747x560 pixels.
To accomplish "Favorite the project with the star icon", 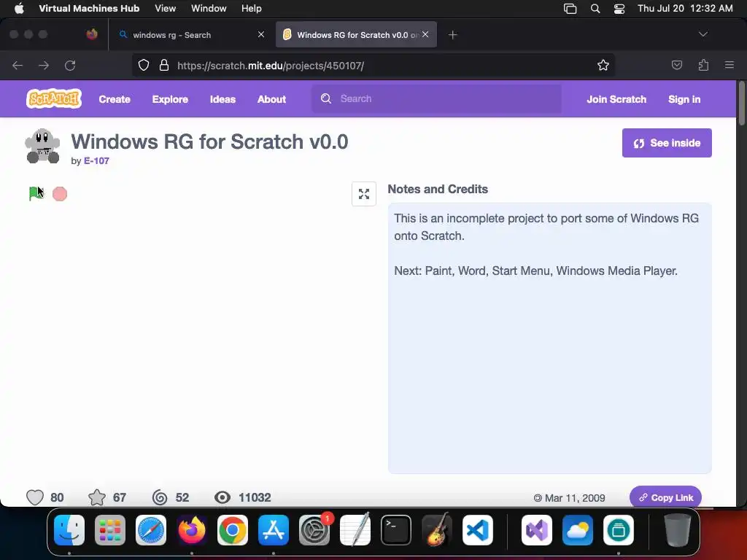I will click(x=97, y=497).
